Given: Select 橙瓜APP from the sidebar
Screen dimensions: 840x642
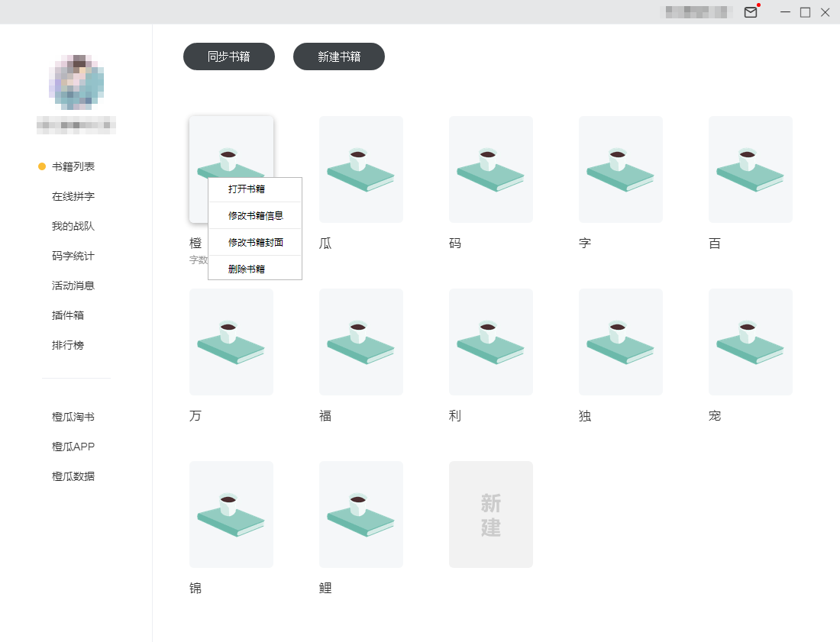Looking at the screenshot, I should 74,447.
